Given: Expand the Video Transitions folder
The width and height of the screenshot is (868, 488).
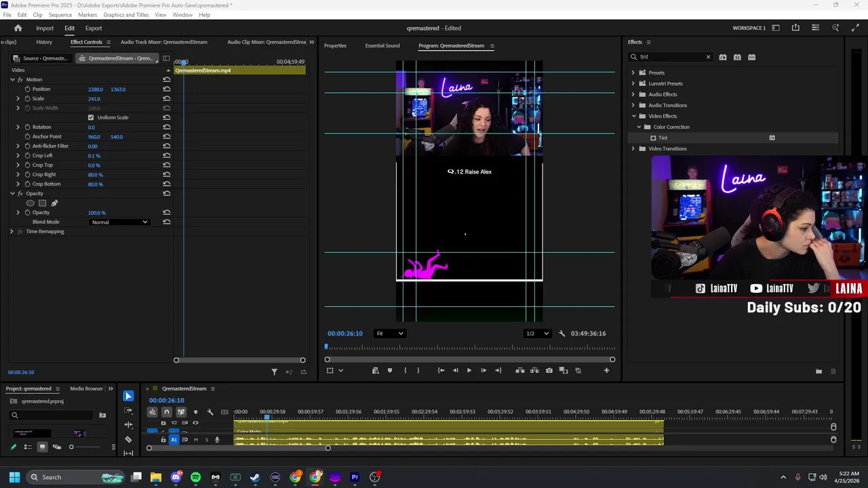Looking at the screenshot, I should 633,148.
